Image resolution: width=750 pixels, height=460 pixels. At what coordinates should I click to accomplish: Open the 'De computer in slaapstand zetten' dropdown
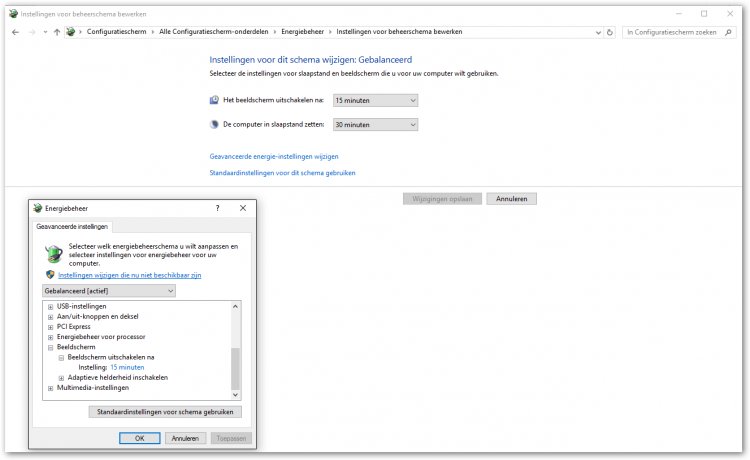(x=375, y=125)
